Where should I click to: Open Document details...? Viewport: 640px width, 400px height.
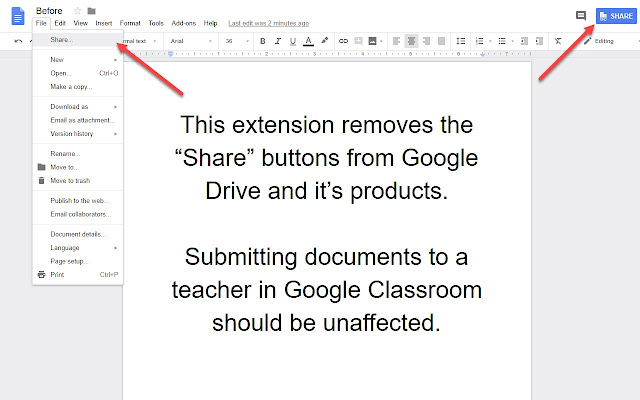point(78,234)
